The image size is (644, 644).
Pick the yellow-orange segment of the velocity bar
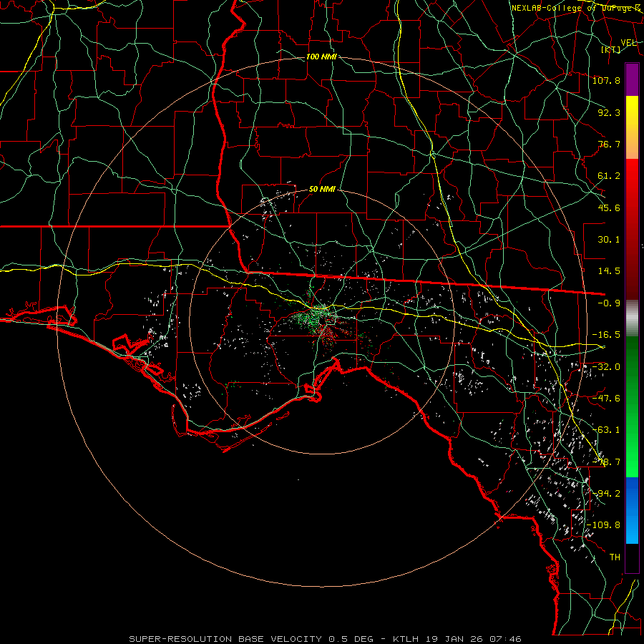coord(632,127)
